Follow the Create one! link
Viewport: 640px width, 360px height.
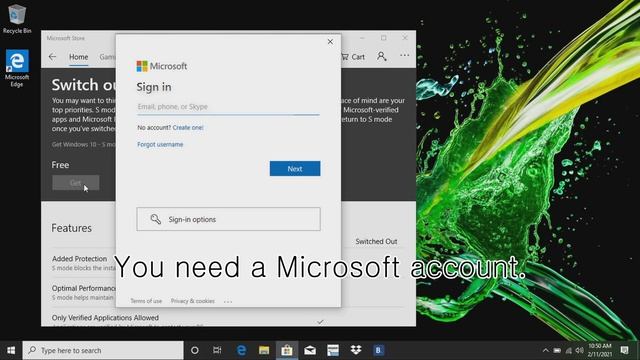pyautogui.click(x=188, y=127)
